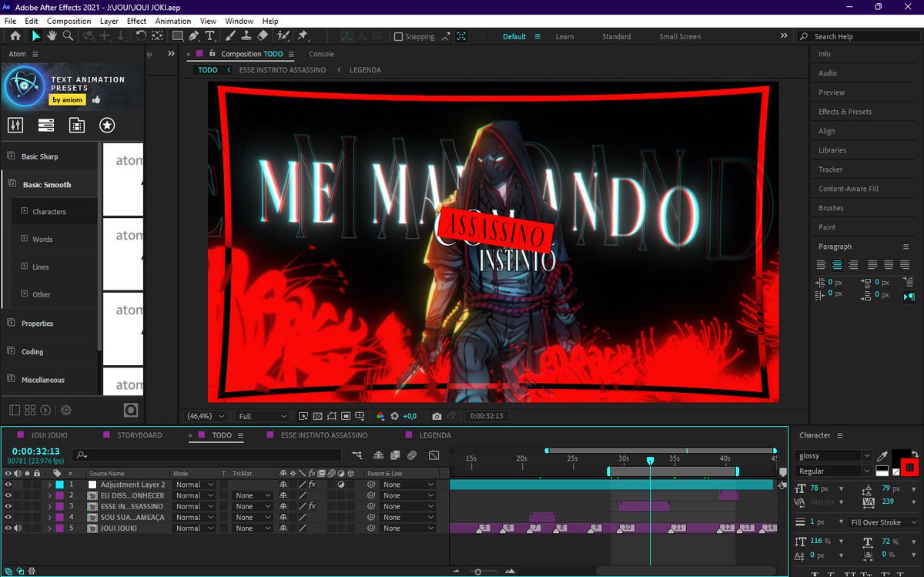The width and height of the screenshot is (924, 577).
Task: Open the Fill Over Stroke dropdown
Action: (882, 522)
